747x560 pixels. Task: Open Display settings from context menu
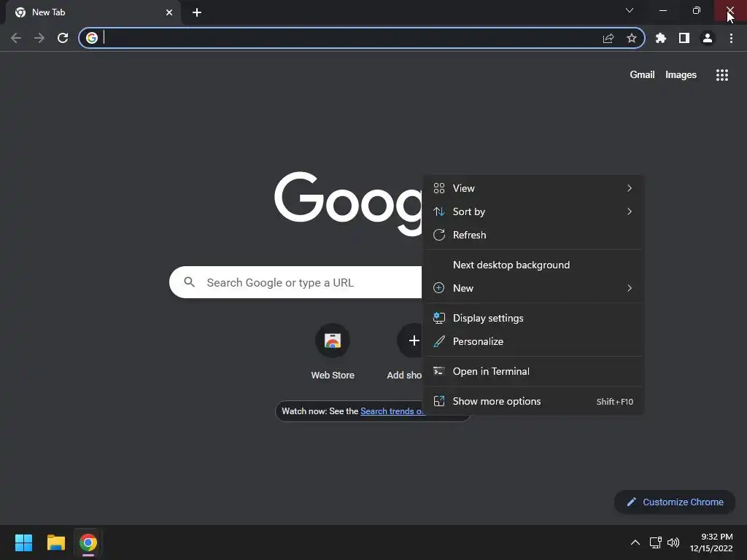coord(533,318)
